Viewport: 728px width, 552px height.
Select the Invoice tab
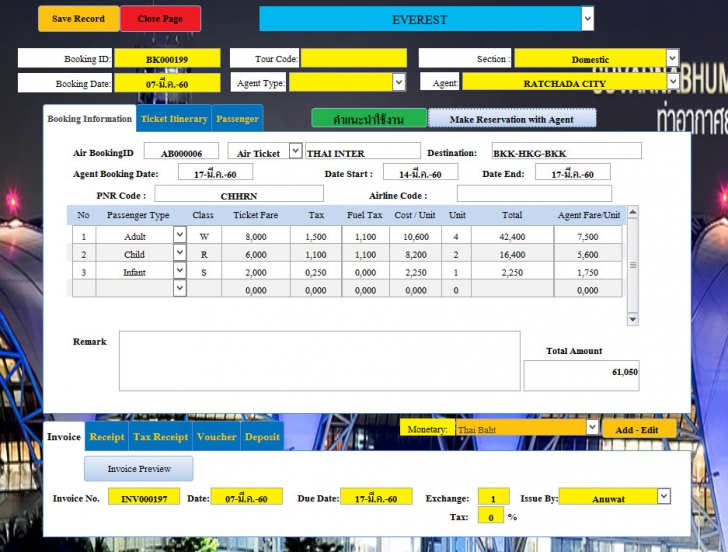pos(64,437)
